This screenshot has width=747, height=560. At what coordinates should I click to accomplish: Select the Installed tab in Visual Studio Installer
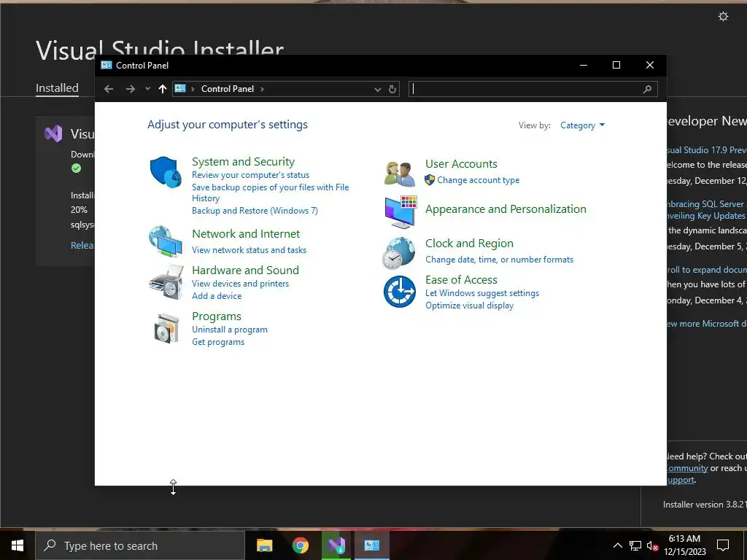point(57,88)
